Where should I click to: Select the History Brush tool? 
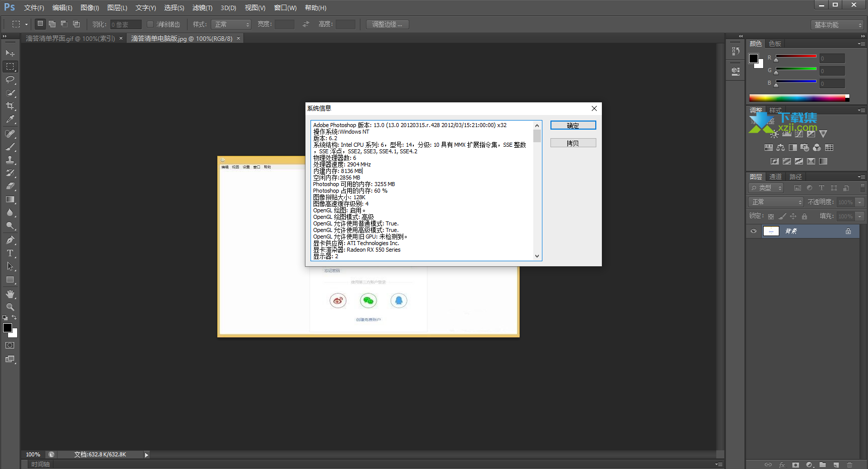click(x=10, y=173)
